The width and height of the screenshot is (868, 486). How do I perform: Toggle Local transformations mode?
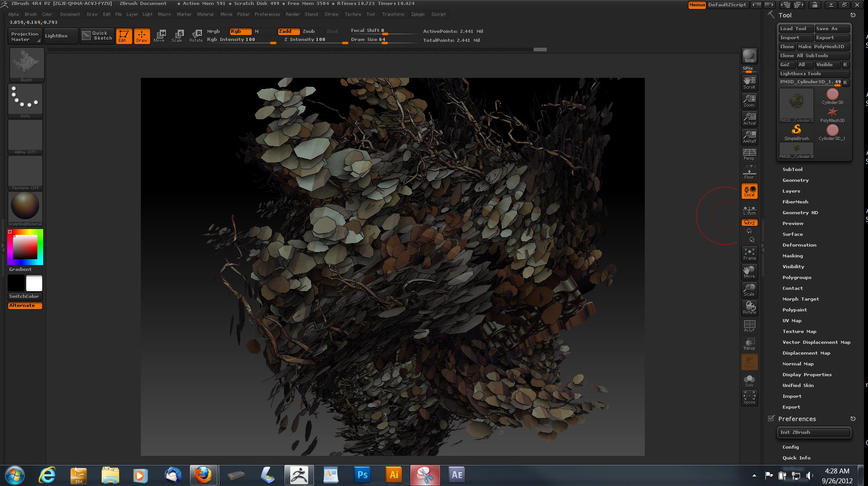click(749, 191)
